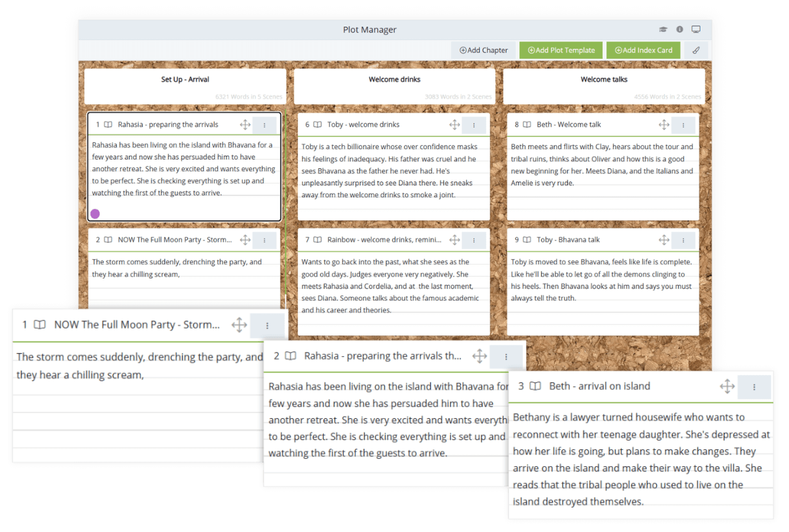Select the Set Up - Arrival chapter header
Screen dimensions: 789x532
[x=185, y=79]
